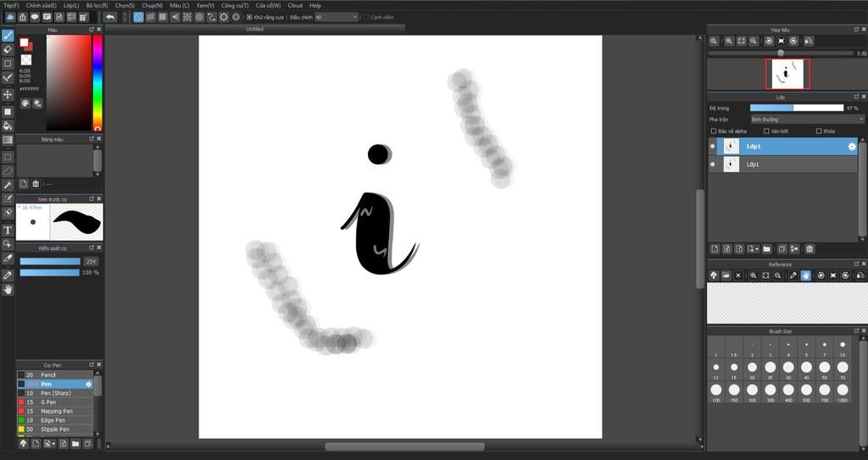Select the Text tool
Image resolution: width=868 pixels, height=460 pixels.
tap(8, 230)
